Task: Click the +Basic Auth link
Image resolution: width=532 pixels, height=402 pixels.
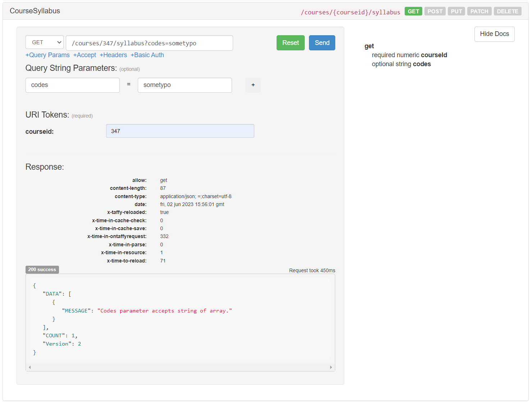Action: tap(147, 55)
